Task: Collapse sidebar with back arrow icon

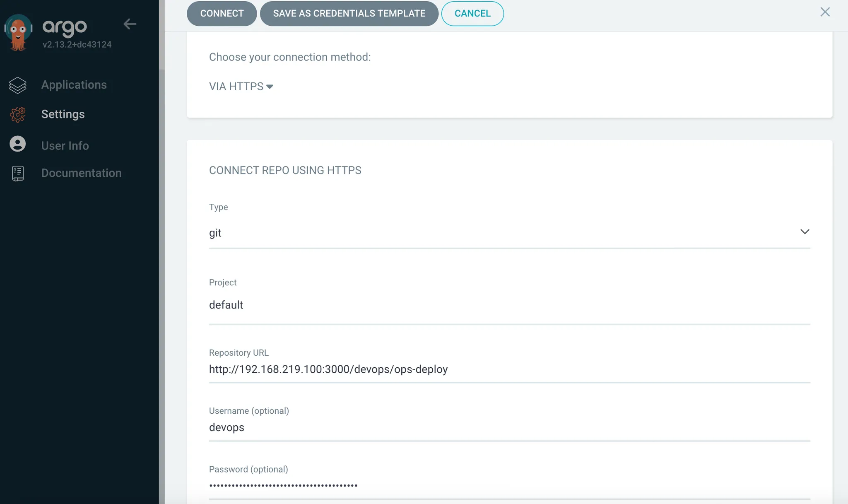Action: point(130,24)
